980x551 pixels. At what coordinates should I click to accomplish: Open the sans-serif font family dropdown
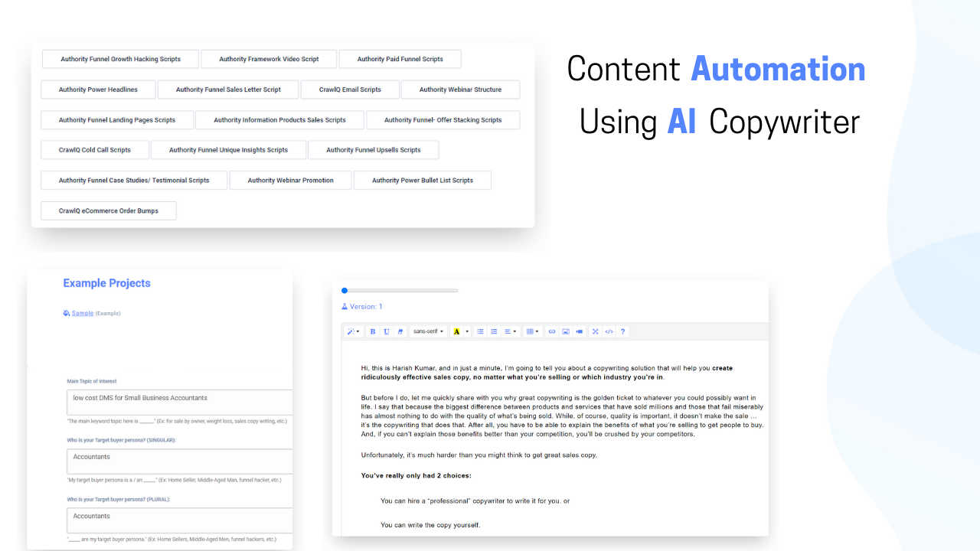(428, 331)
